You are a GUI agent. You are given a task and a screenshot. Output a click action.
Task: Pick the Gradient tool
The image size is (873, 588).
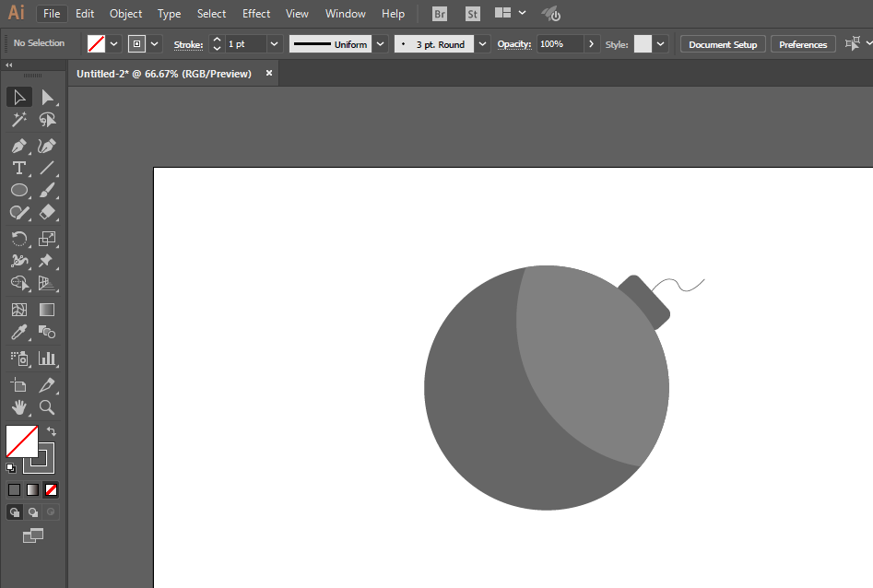[x=47, y=310]
